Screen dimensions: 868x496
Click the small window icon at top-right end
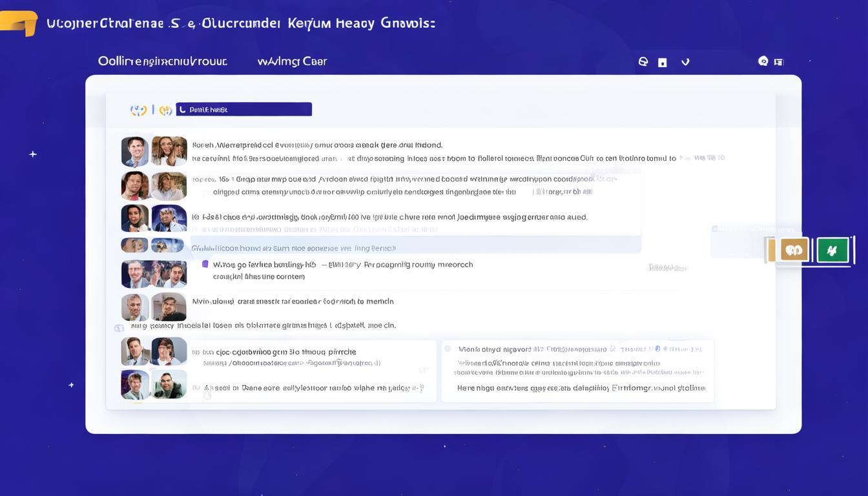(x=779, y=62)
